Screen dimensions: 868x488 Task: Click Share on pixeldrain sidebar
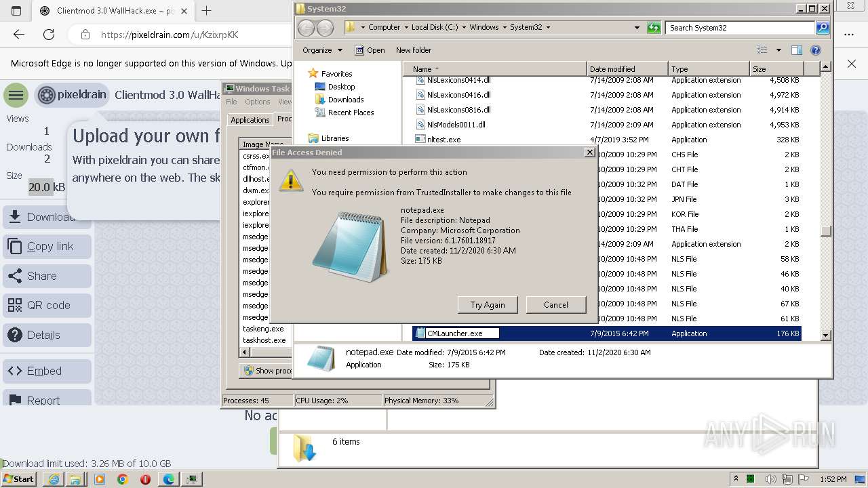pos(47,276)
